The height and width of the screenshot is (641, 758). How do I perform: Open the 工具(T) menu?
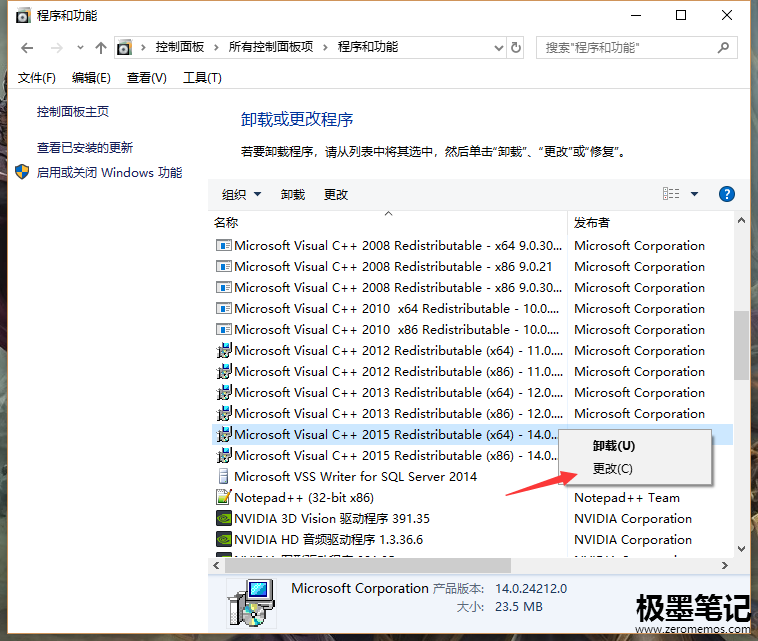[x=202, y=78]
